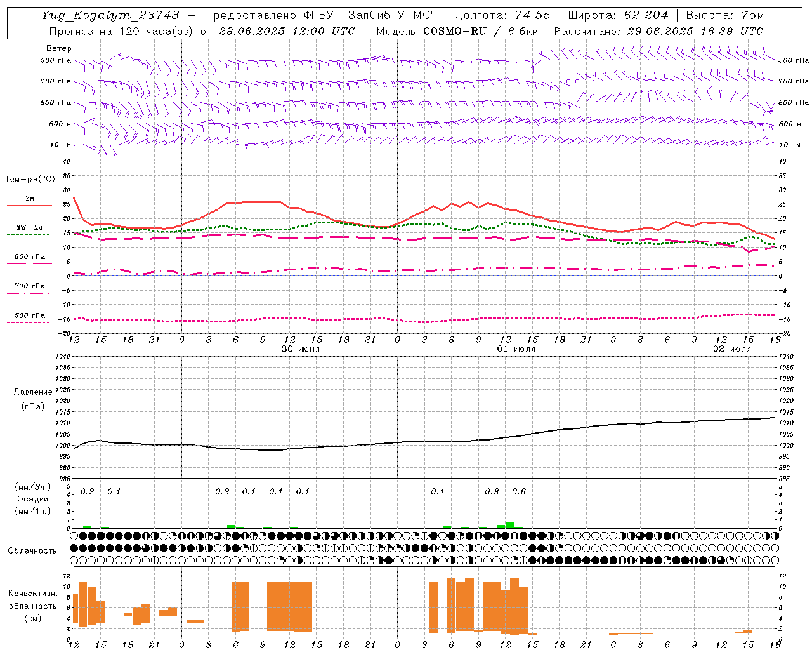Click the Долгота: 74.55 header value
The width and height of the screenshot is (812, 650).
(502, 15)
